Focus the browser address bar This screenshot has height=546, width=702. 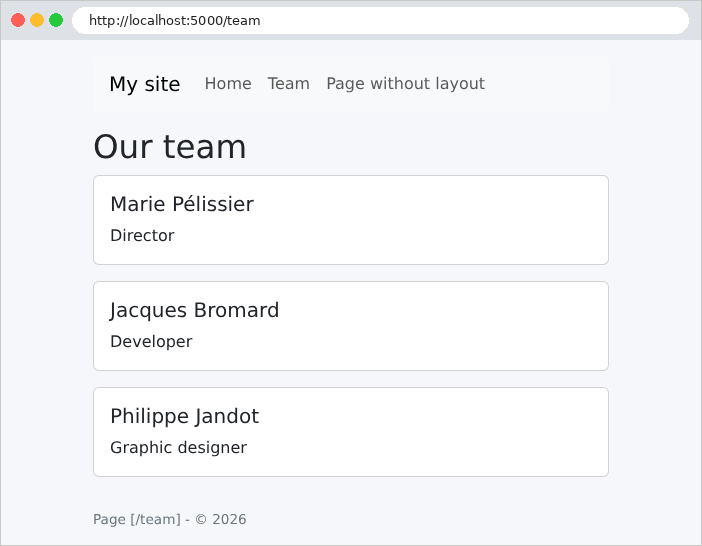pyautogui.click(x=380, y=21)
